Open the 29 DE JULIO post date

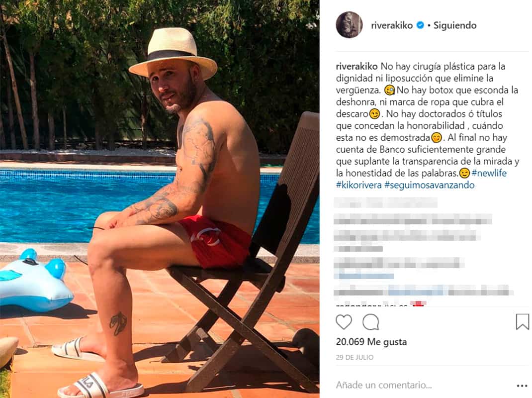[x=355, y=357]
